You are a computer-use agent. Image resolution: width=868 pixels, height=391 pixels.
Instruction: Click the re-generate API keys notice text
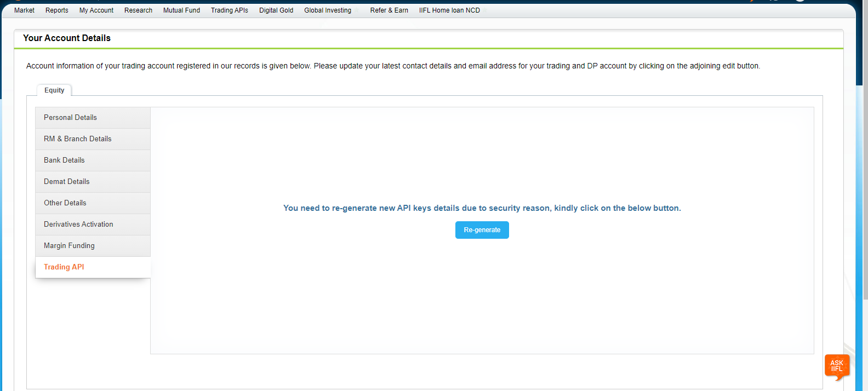point(482,208)
